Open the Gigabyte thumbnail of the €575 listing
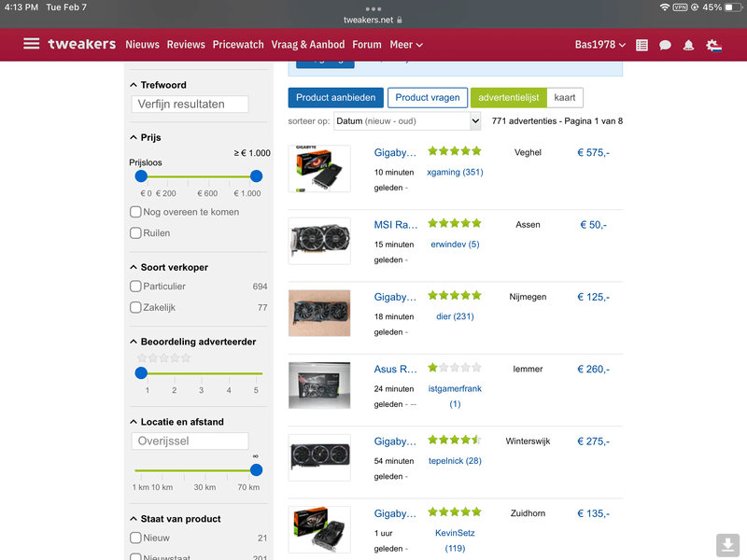747x560 pixels. pyautogui.click(x=319, y=169)
